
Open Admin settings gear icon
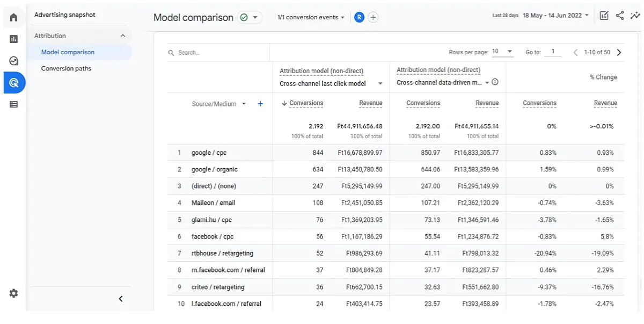13,293
